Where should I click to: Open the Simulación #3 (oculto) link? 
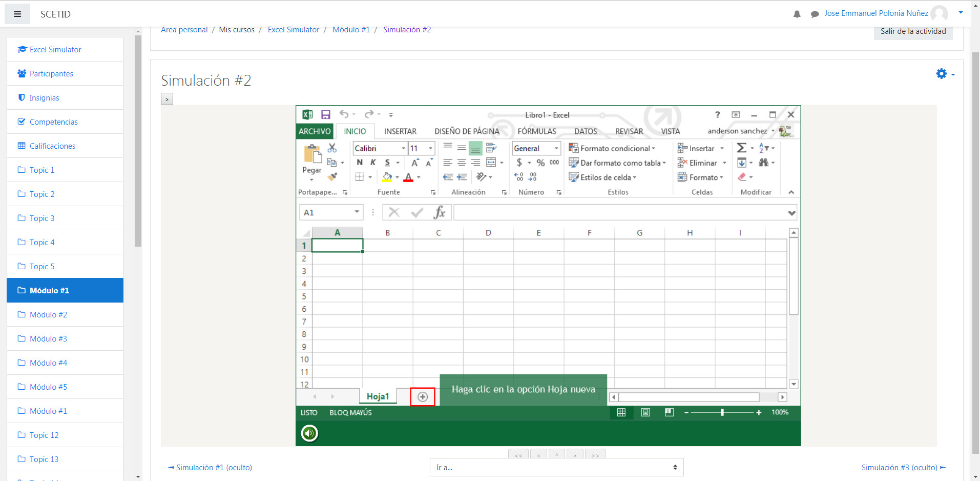tap(899, 467)
